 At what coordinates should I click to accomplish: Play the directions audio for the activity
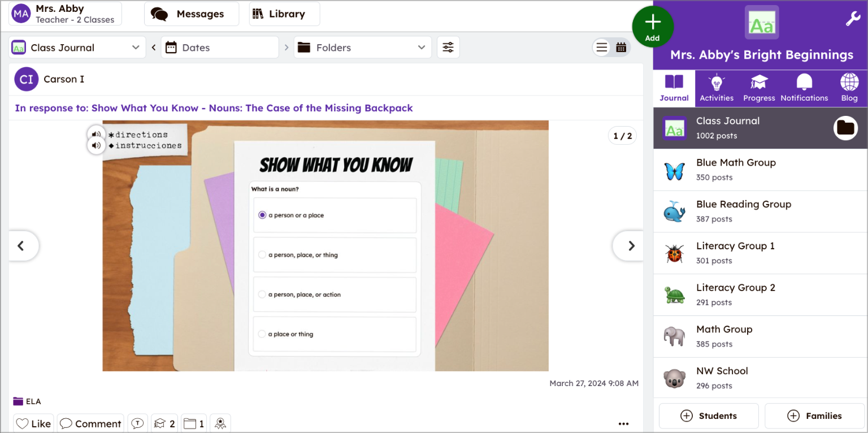[97, 135]
